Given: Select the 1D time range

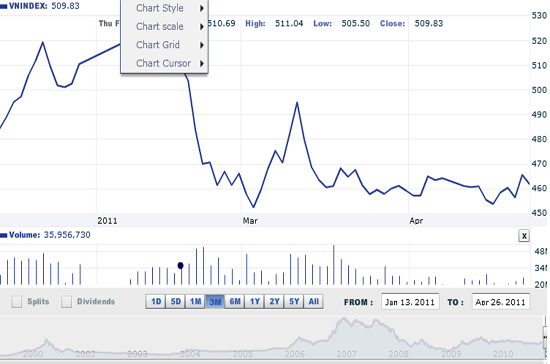Looking at the screenshot, I should tap(156, 302).
